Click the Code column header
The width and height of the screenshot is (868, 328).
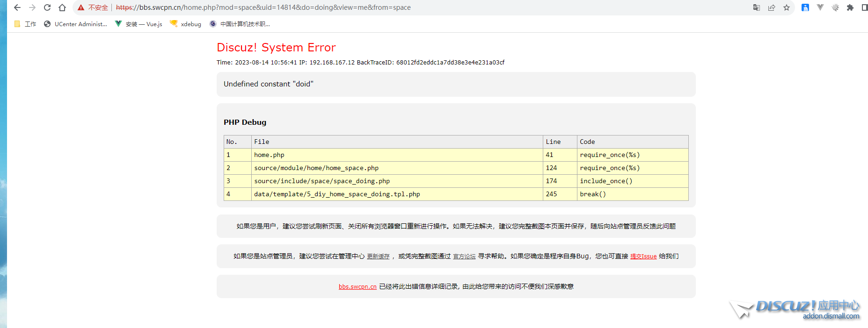tap(633, 142)
